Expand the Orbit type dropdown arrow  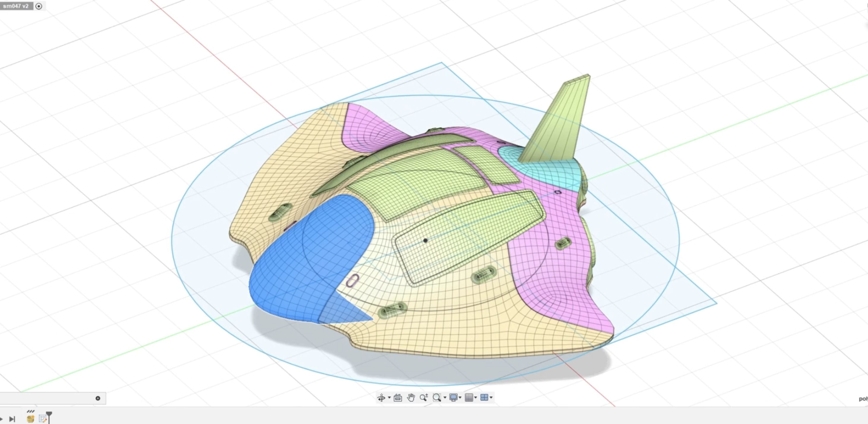389,398
